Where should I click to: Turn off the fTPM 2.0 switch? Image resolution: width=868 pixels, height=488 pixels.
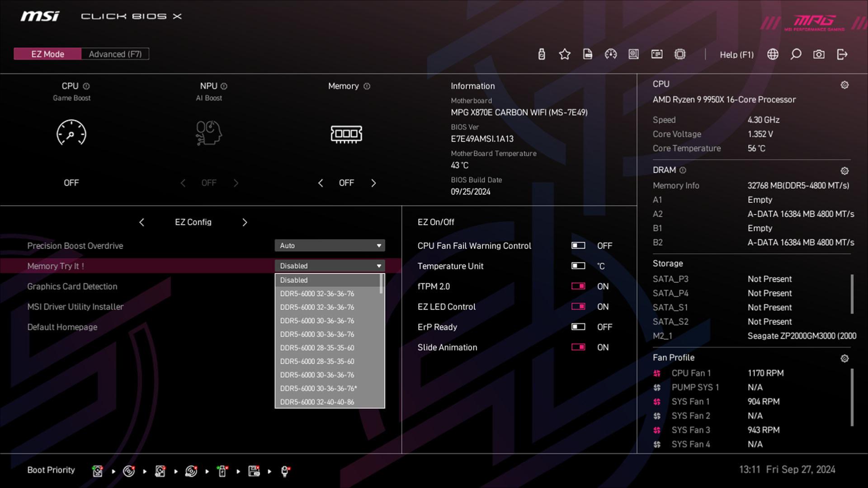(x=578, y=286)
